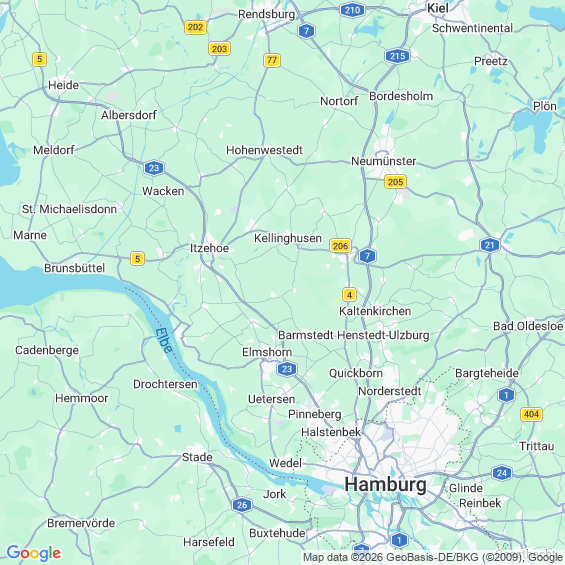Click the A 215 highway shield
The image size is (565, 565).
click(x=397, y=56)
